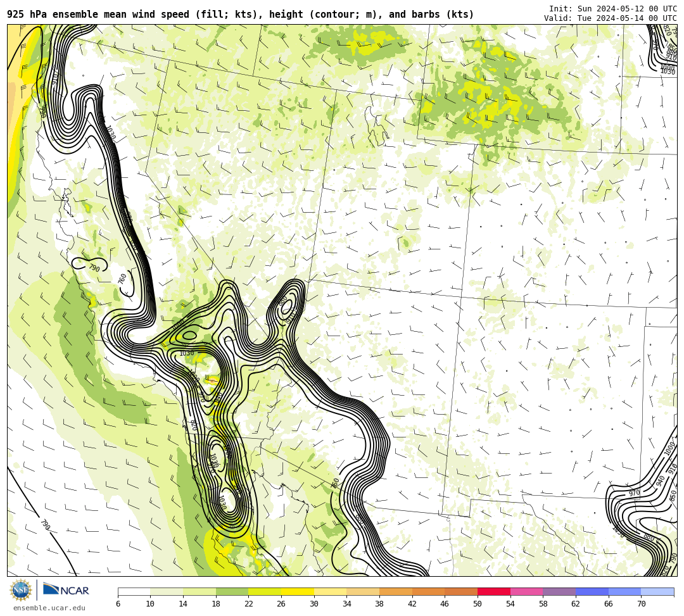Click the orange 42-46 kts colorbar swatch

(428, 591)
